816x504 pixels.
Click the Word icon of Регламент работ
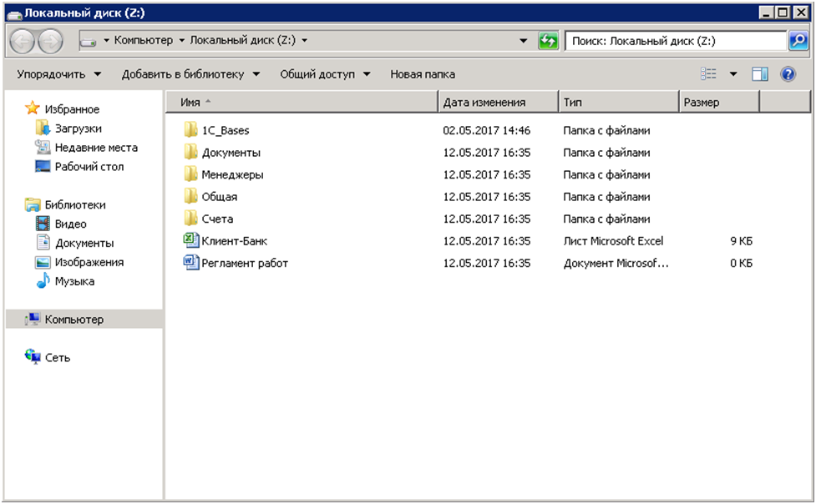pyautogui.click(x=190, y=262)
